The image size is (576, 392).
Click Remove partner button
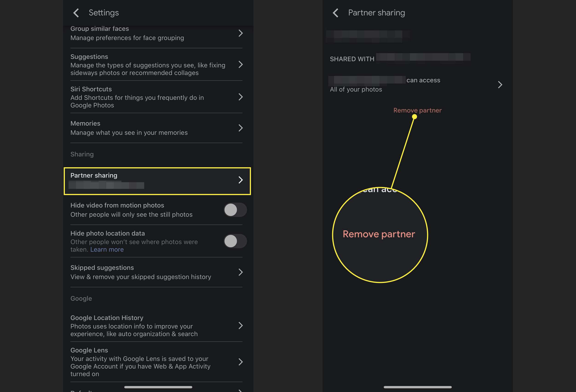tap(417, 110)
